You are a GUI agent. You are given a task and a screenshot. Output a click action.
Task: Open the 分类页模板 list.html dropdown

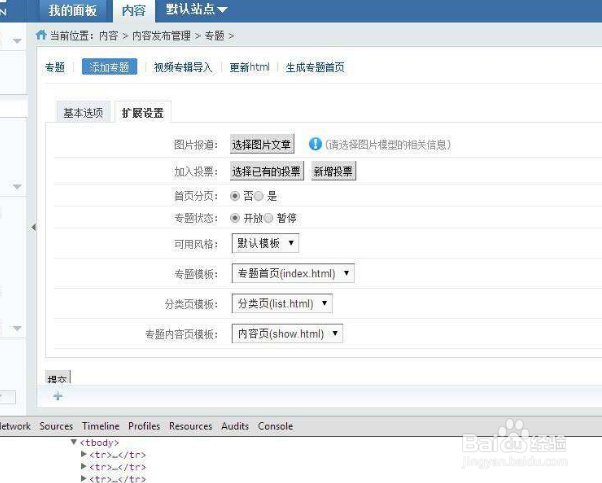282,304
